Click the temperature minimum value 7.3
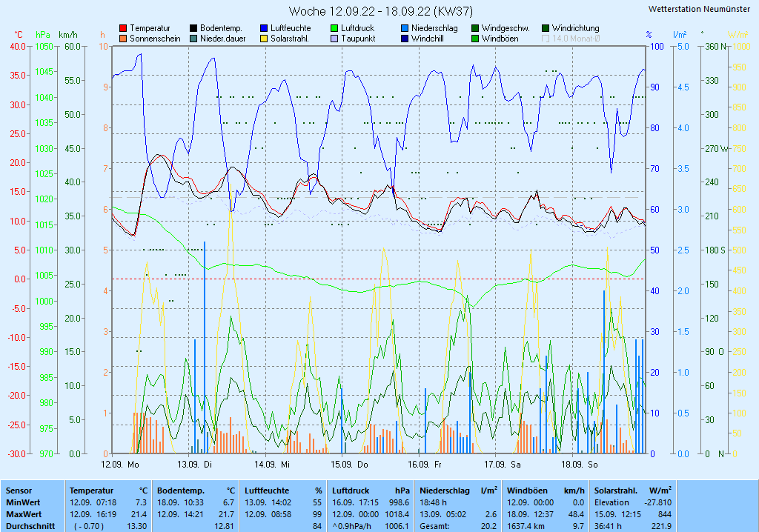The image size is (759, 532). click(141, 502)
